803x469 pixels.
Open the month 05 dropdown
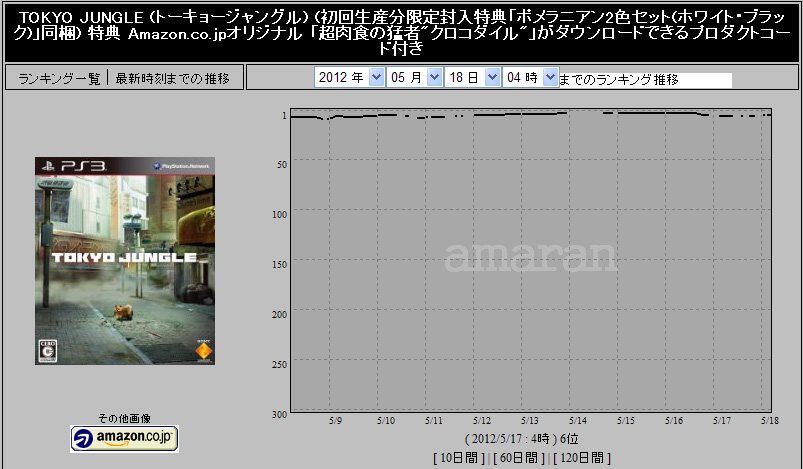(x=414, y=77)
